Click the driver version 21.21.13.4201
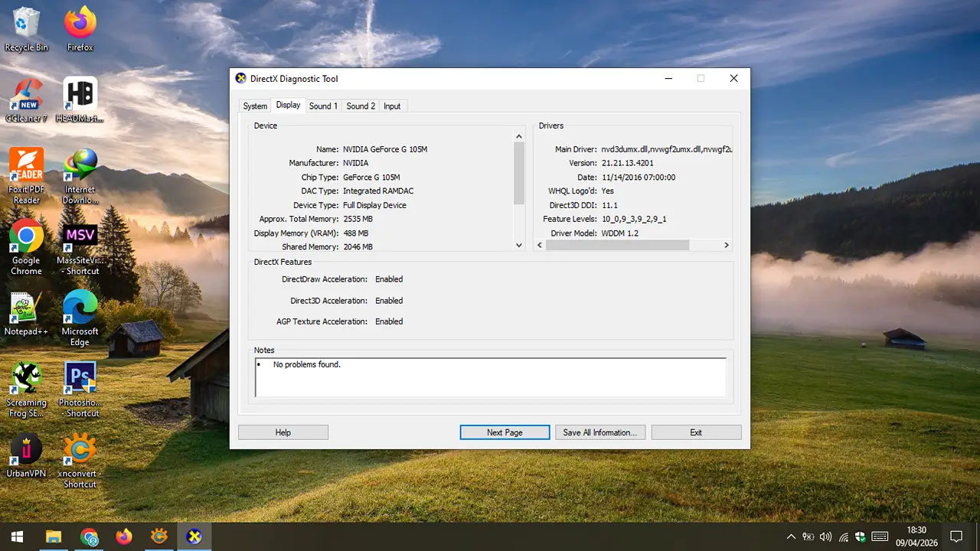This screenshot has height=551, width=980. pos(628,163)
